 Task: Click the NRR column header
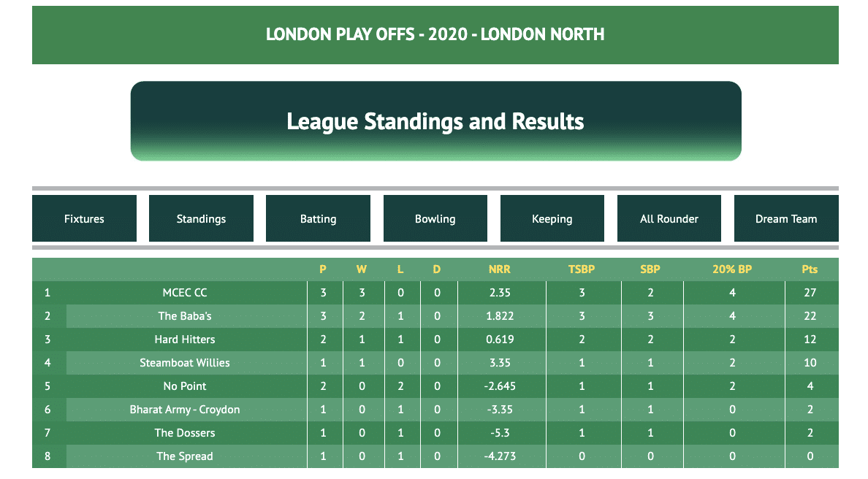click(499, 269)
